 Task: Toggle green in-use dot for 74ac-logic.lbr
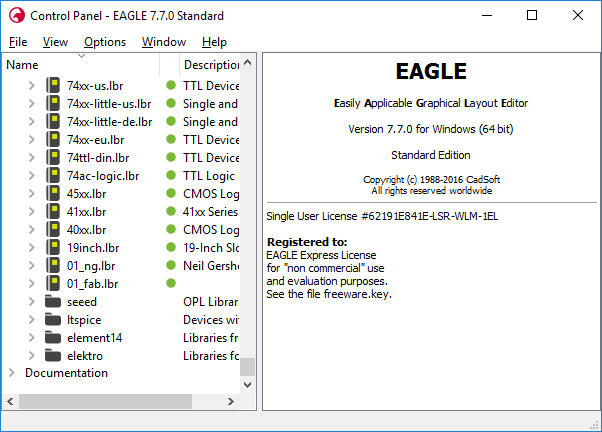pyautogui.click(x=171, y=175)
